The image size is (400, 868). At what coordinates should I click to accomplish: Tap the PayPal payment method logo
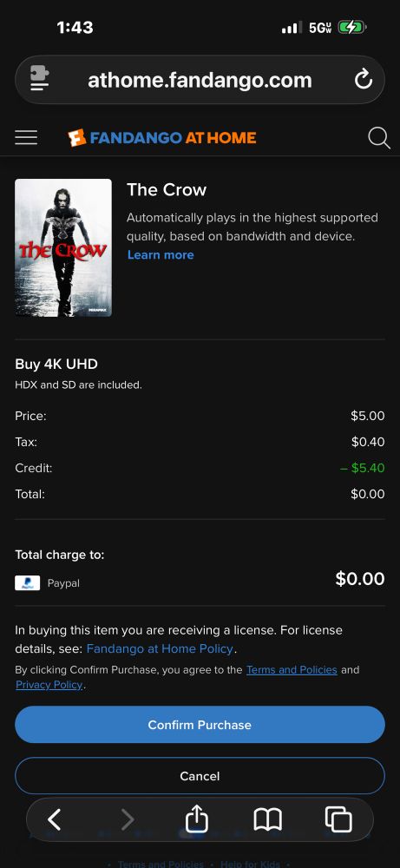(x=27, y=583)
